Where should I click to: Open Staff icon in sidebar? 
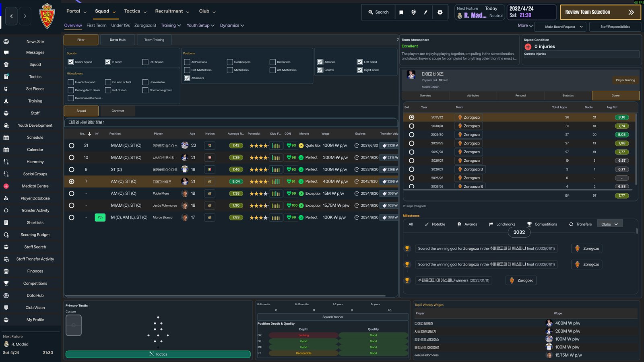[6, 113]
